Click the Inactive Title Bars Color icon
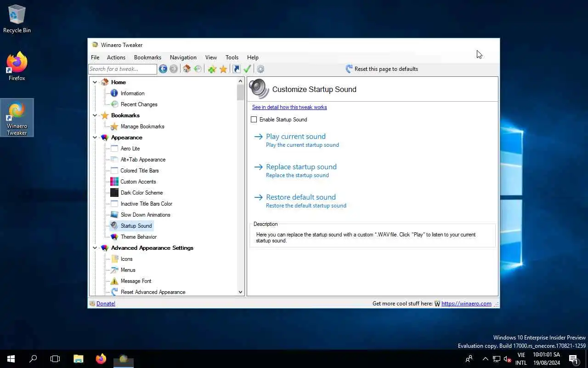This screenshot has width=588, height=368. 114,204
